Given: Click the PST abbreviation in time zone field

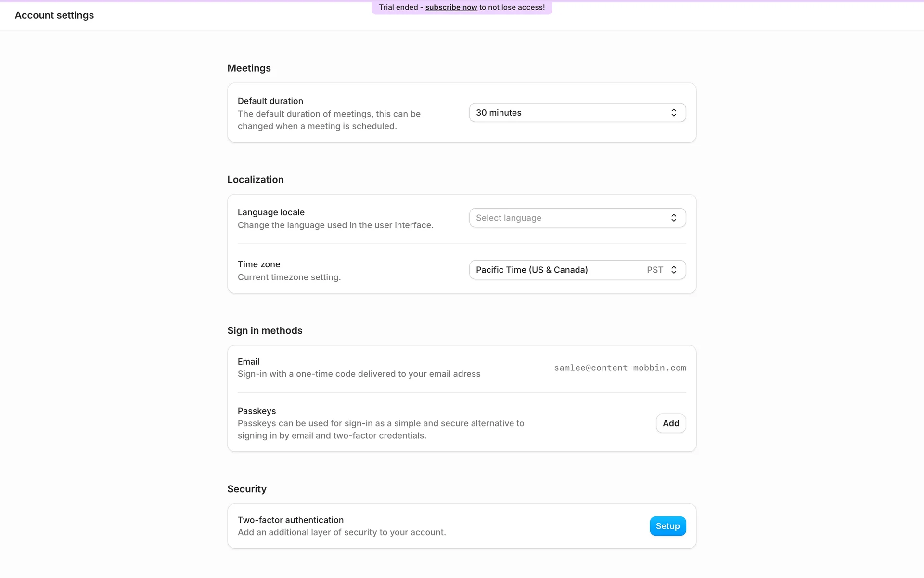Looking at the screenshot, I should click(654, 270).
